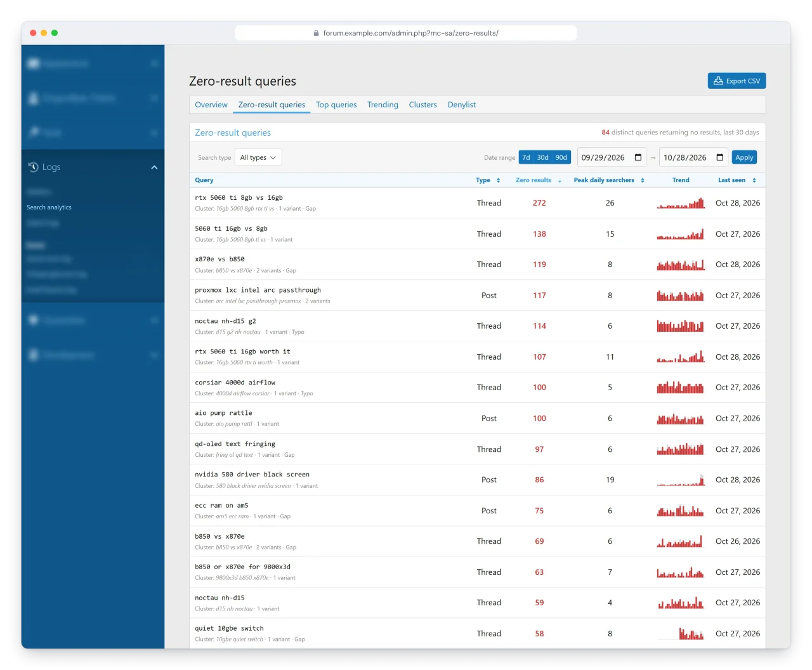Apply the selected date range
This screenshot has height=670, width=812.
pos(744,157)
